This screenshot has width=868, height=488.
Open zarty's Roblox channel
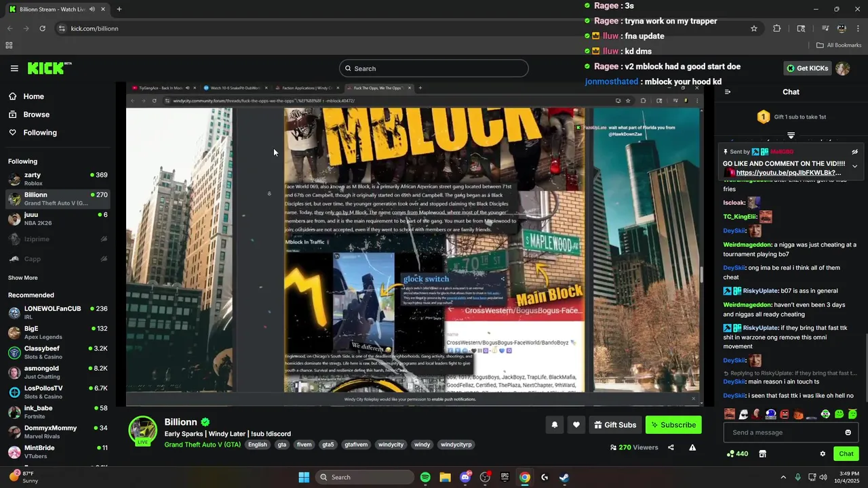pyautogui.click(x=58, y=179)
